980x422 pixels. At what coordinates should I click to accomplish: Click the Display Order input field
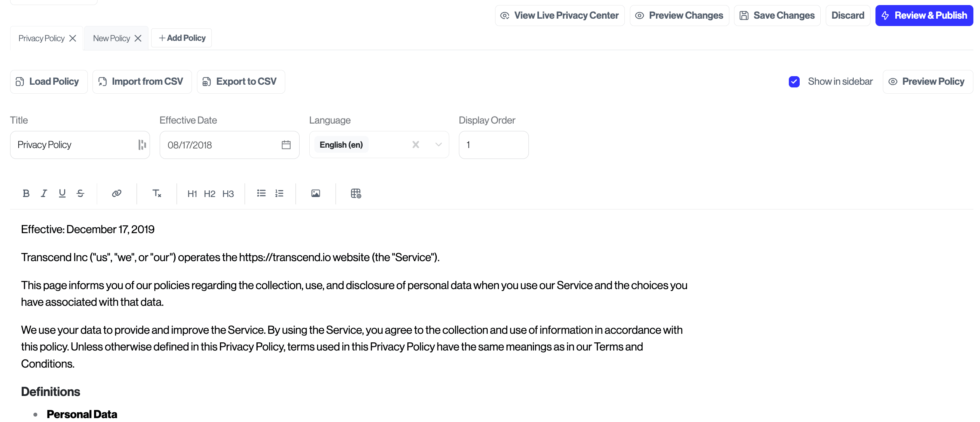pyautogui.click(x=493, y=145)
